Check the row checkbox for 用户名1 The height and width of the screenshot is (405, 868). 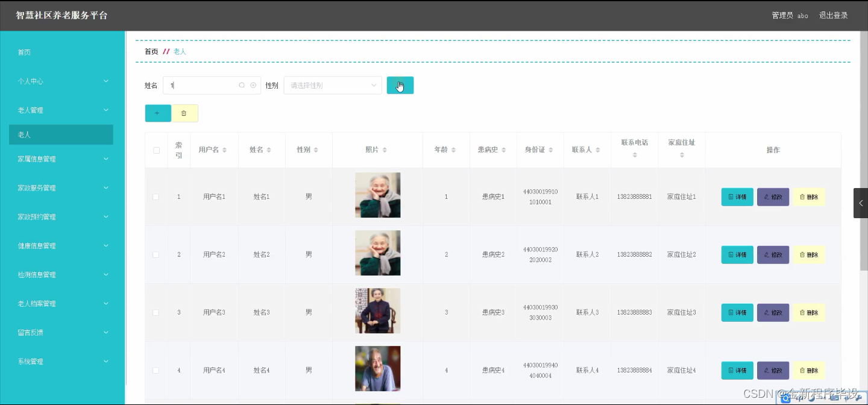pyautogui.click(x=156, y=196)
